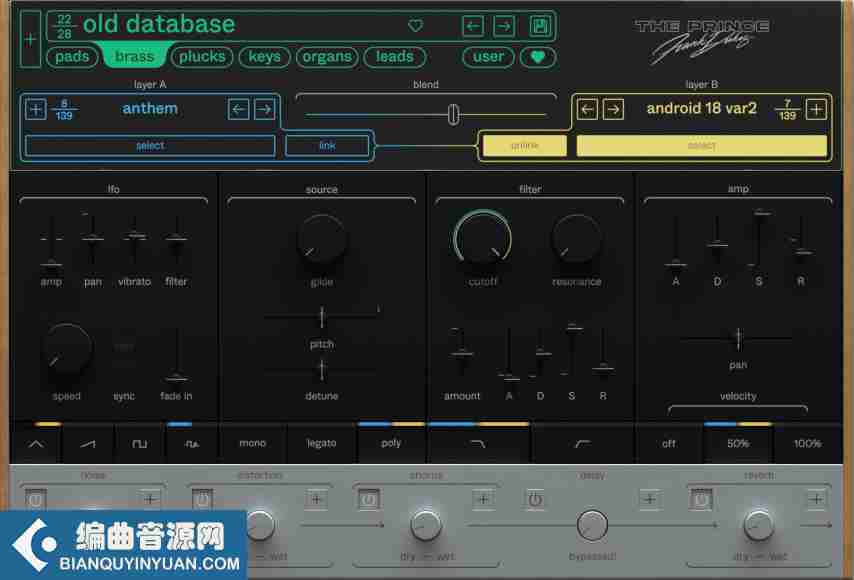Set voice mode to legato

(321, 443)
